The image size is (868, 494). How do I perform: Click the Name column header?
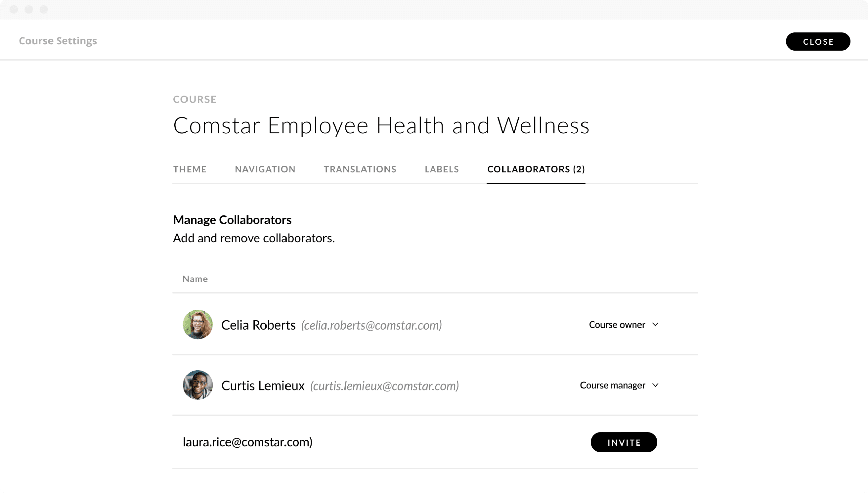tap(195, 279)
